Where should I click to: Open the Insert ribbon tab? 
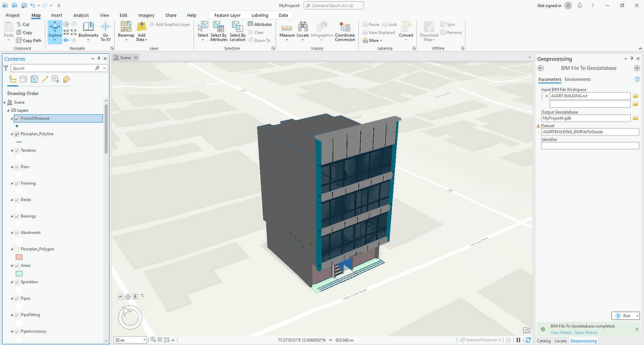coord(57,15)
